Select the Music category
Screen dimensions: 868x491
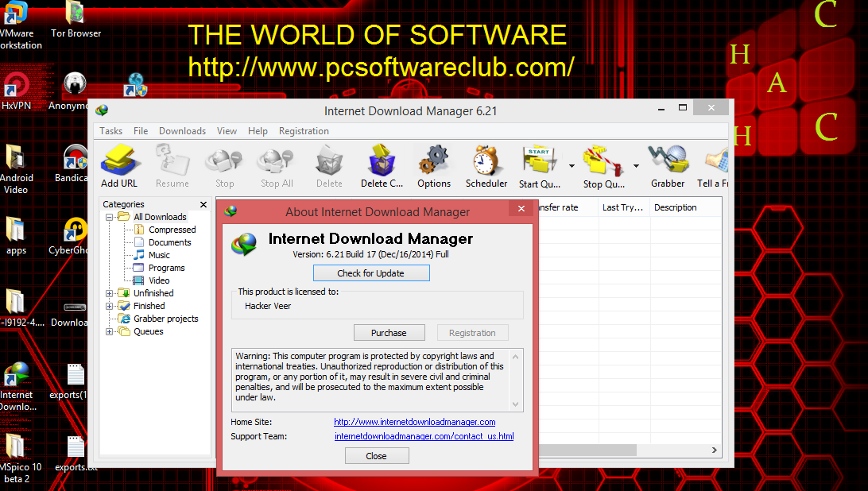click(159, 255)
